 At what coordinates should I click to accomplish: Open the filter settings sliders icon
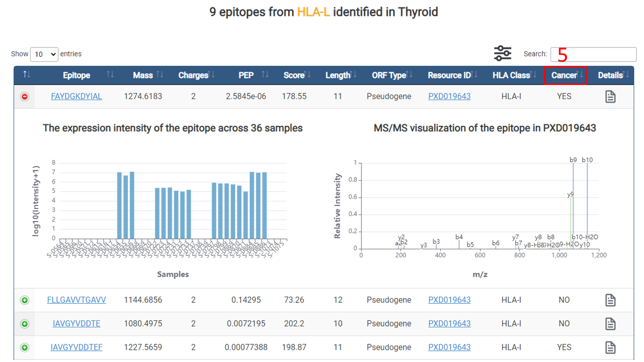pos(502,54)
